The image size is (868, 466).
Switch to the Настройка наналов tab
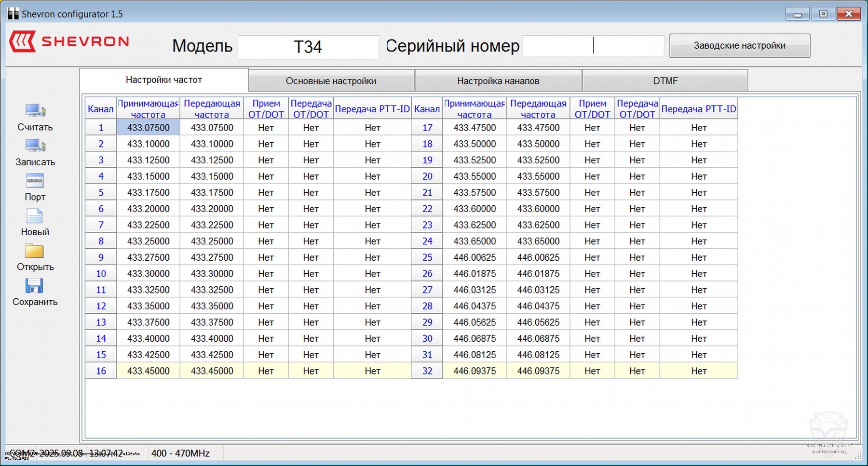pos(498,80)
